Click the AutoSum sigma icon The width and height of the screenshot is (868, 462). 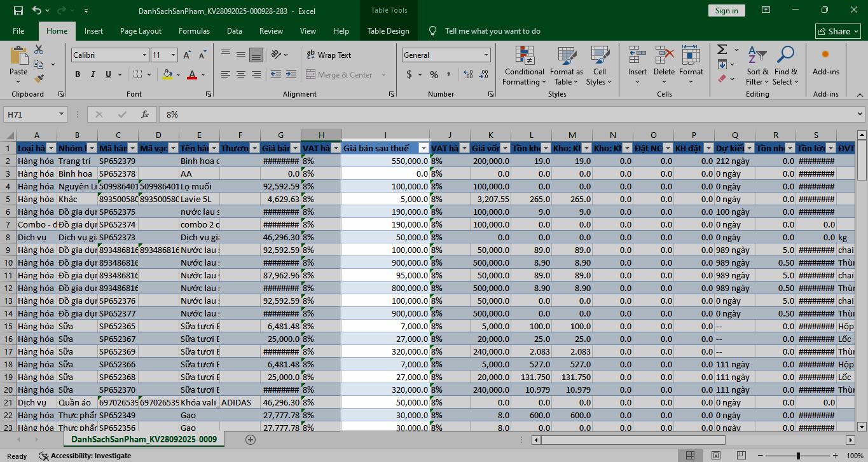[722, 50]
